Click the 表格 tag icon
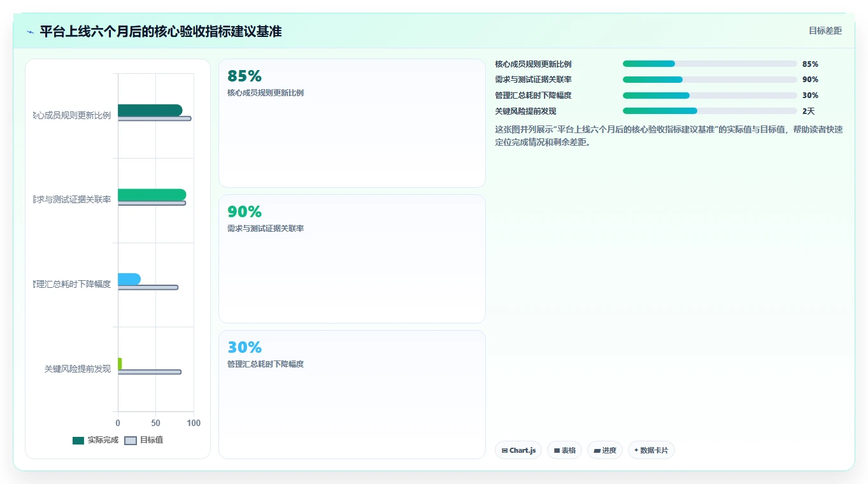This screenshot has height=484, width=868. click(557, 450)
